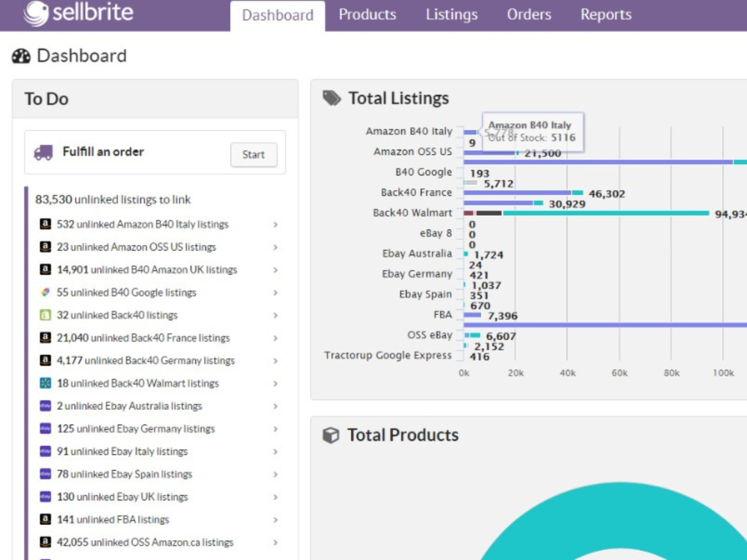747x560 pixels.
Task: Expand 91 unlinked Ebay Italy chevron
Action: 276,452
